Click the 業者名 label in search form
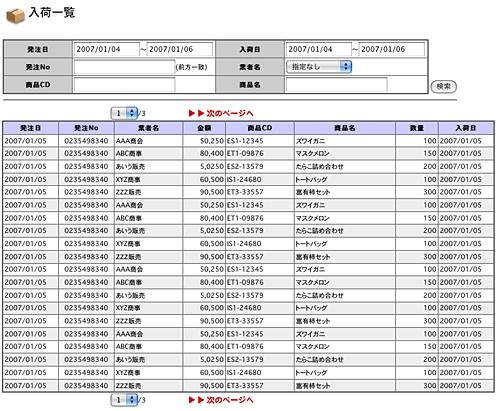 [250, 67]
